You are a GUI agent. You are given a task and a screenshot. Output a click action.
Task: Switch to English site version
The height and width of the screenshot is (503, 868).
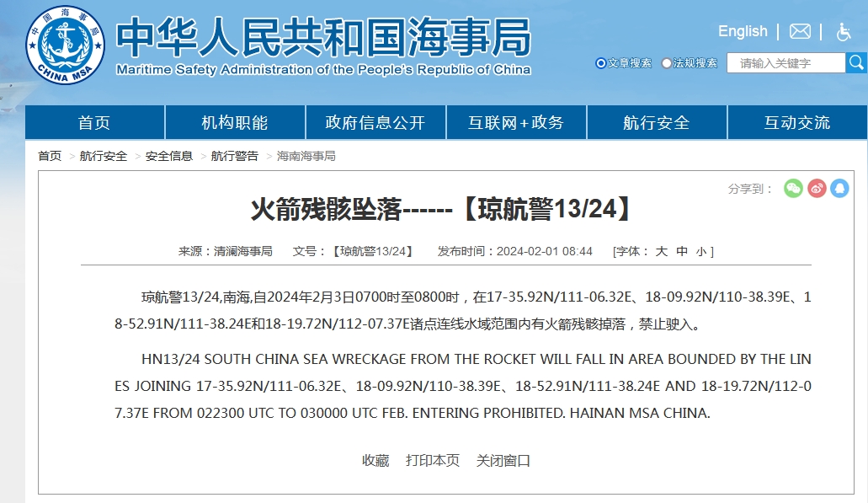tap(743, 31)
